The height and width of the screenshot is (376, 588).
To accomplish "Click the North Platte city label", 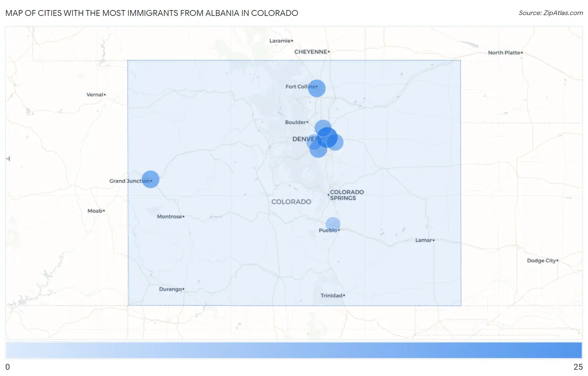I will click(x=505, y=53).
